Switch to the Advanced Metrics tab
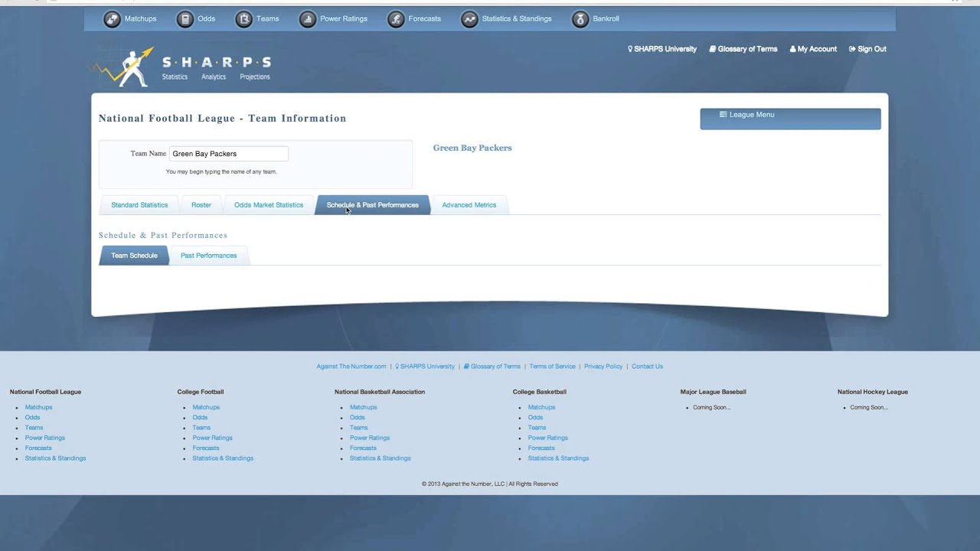This screenshot has height=551, width=980. coord(469,205)
